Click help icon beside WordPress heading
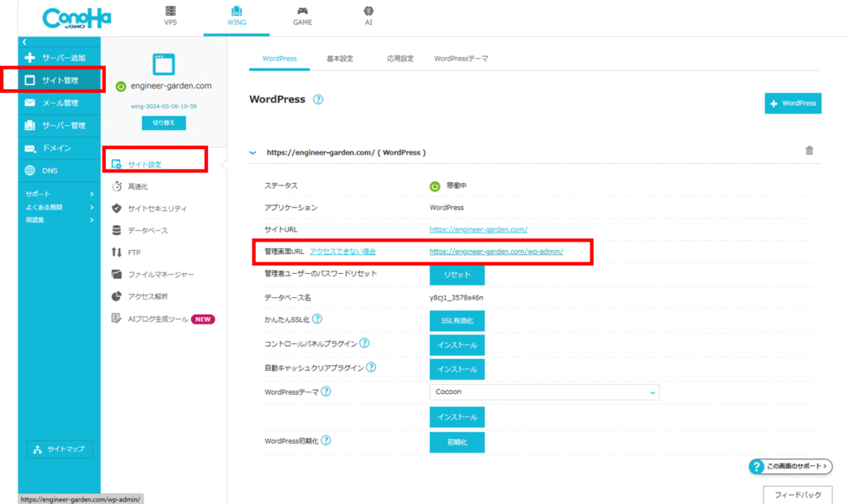The height and width of the screenshot is (504, 848). [x=318, y=99]
